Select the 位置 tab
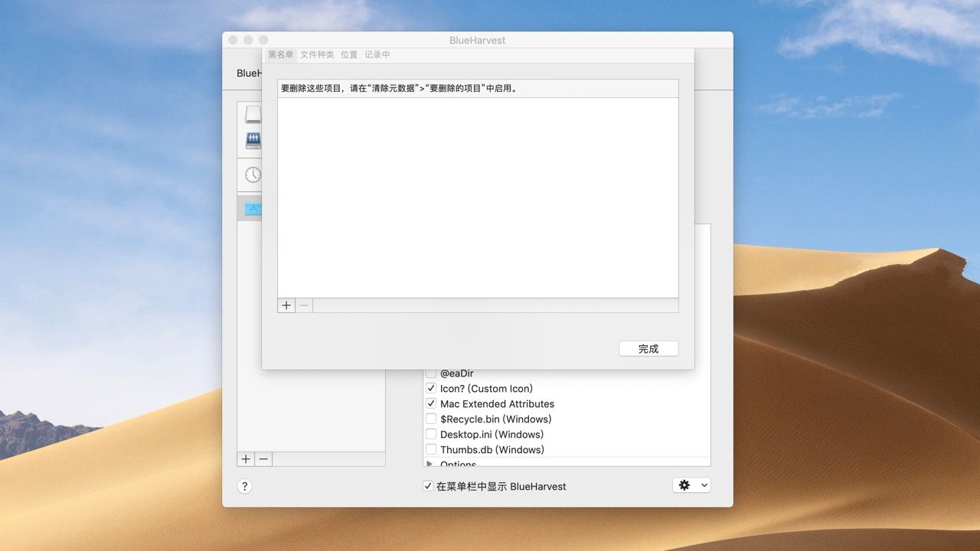 point(349,55)
